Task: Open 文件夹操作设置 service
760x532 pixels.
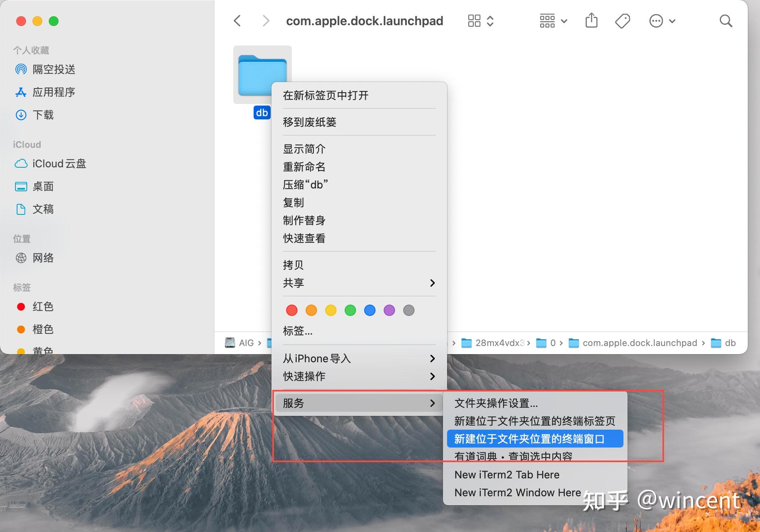Action: coord(496,403)
